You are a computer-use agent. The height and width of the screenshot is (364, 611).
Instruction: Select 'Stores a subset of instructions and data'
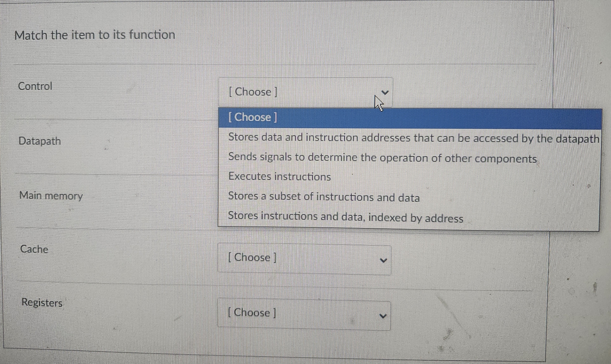(x=324, y=197)
